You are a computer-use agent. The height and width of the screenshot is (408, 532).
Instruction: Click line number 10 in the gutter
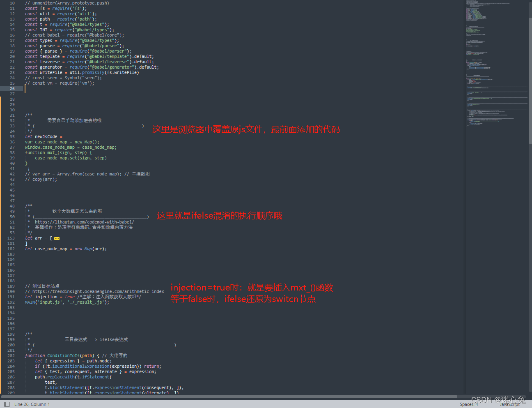pos(12,3)
